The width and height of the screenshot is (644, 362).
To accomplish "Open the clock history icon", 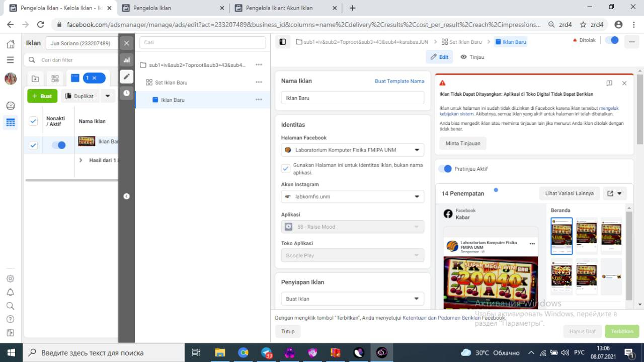I will [126, 93].
